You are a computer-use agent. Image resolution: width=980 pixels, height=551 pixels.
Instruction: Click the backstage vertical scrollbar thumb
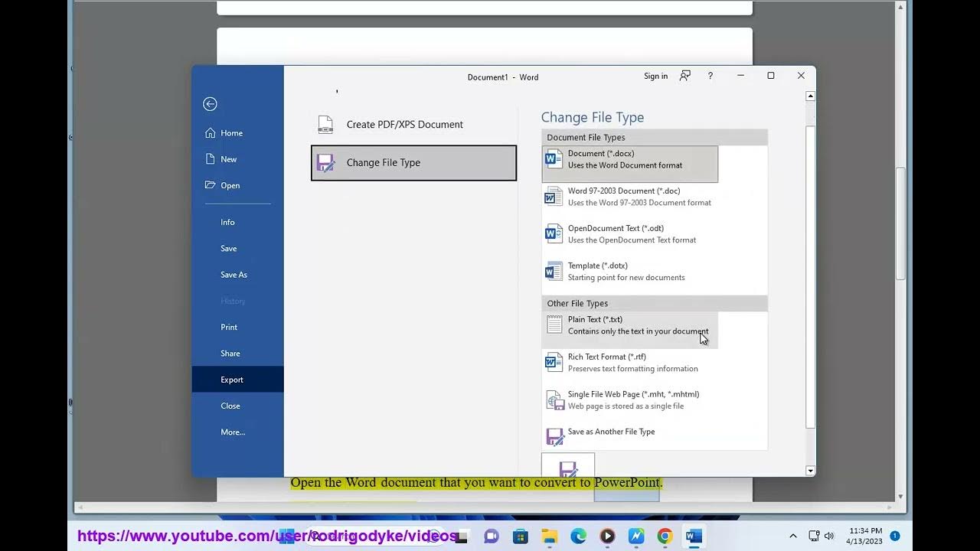(x=811, y=277)
